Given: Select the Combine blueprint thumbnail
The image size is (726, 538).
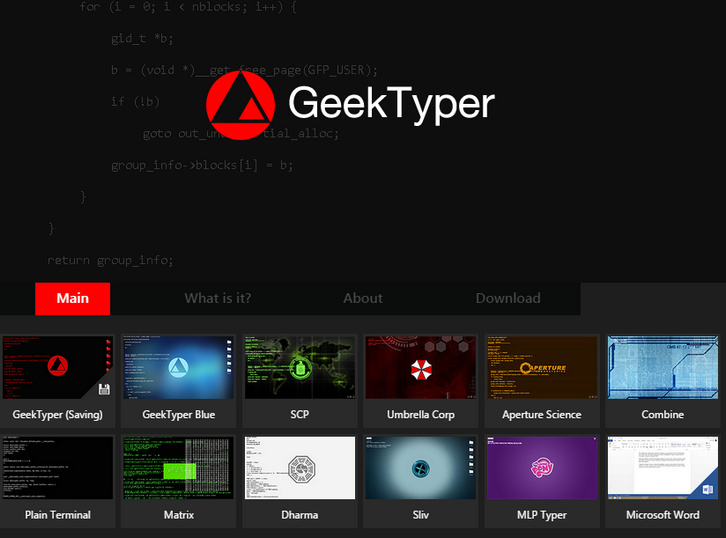Looking at the screenshot, I should [662, 367].
